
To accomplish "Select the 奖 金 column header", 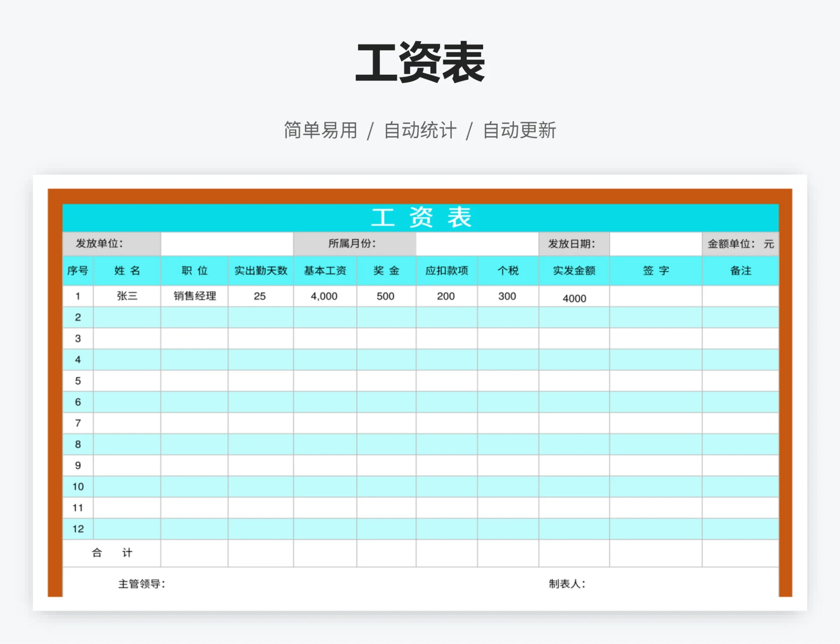I will (386, 271).
